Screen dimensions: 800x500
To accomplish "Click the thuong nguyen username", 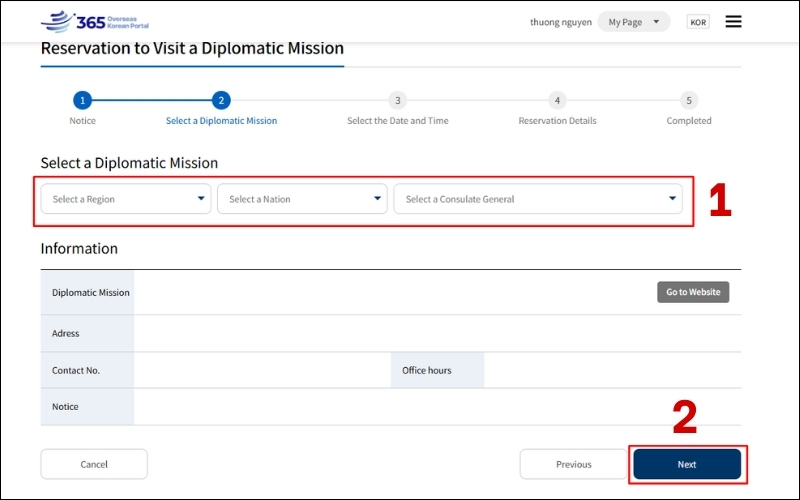I will (560, 22).
